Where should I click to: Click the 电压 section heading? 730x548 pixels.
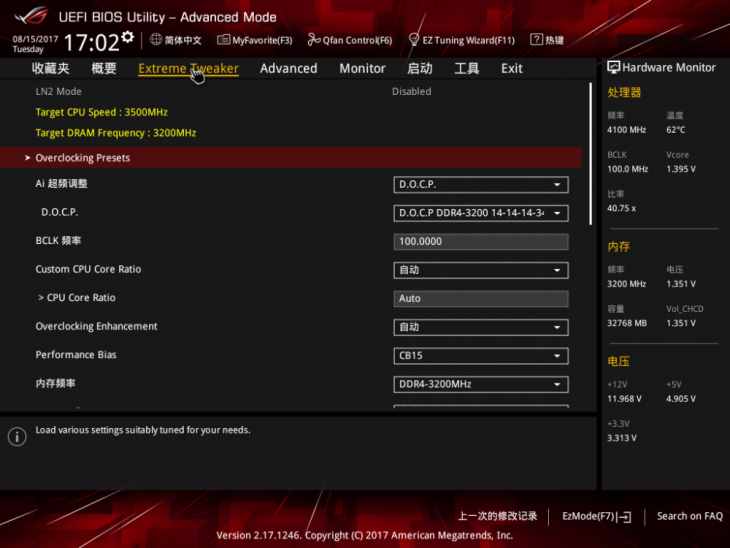[618, 361]
